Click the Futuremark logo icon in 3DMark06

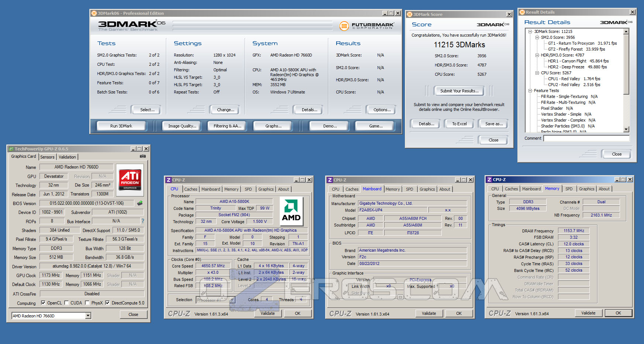[344, 26]
